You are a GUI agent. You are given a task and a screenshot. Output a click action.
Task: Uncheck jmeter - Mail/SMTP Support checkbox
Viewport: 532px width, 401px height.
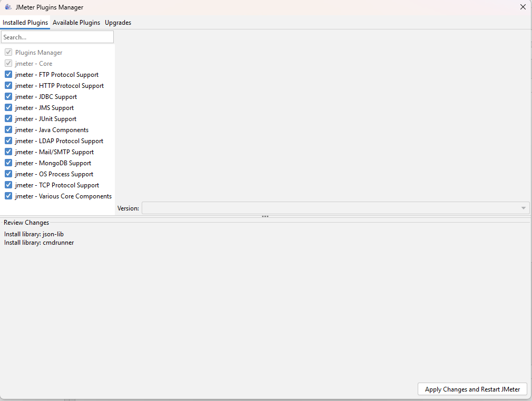point(8,152)
